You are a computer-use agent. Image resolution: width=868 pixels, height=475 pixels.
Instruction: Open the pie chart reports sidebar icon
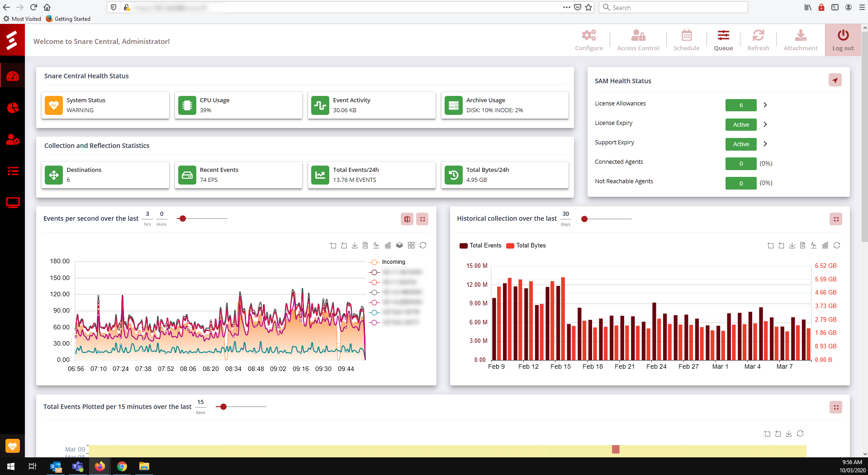[13, 108]
